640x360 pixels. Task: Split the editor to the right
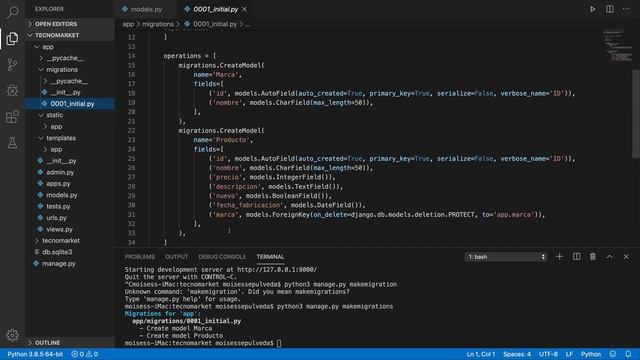[x=609, y=9]
